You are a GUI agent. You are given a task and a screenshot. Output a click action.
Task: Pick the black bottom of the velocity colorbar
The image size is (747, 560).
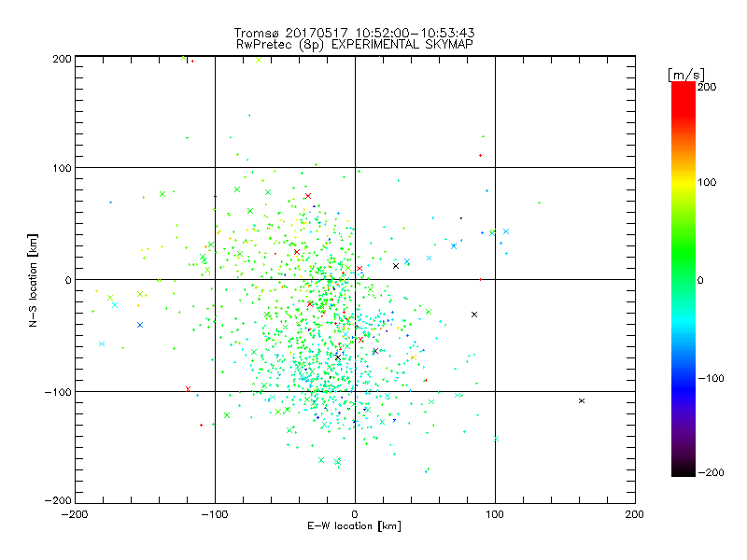click(x=684, y=469)
